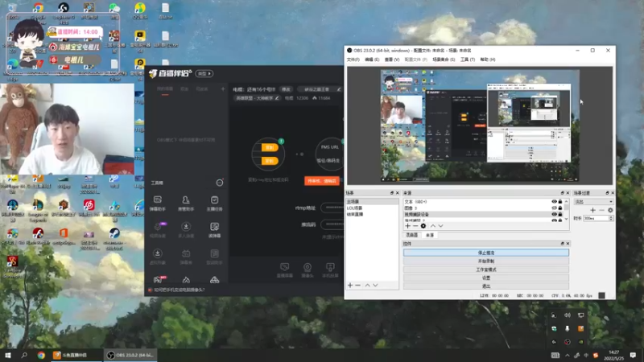Viewport: 644px width, 362px height.
Task: Open 读弹幕 tool in the streaming companion
Action: 214,230
